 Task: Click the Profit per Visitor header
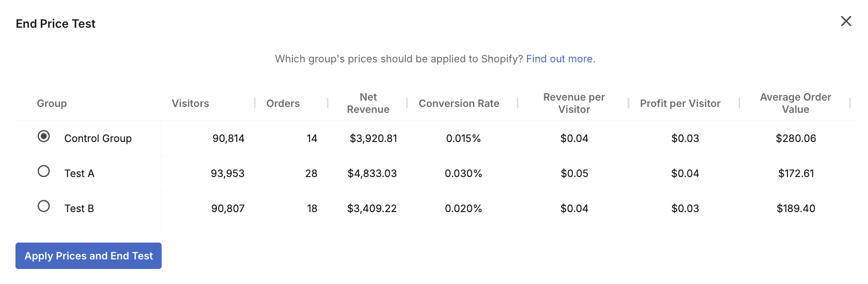coord(680,103)
